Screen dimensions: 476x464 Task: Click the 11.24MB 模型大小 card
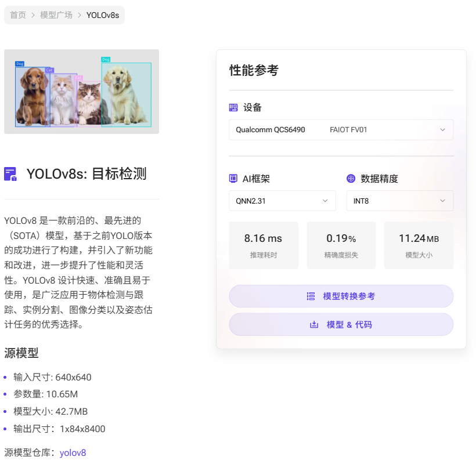(419, 245)
